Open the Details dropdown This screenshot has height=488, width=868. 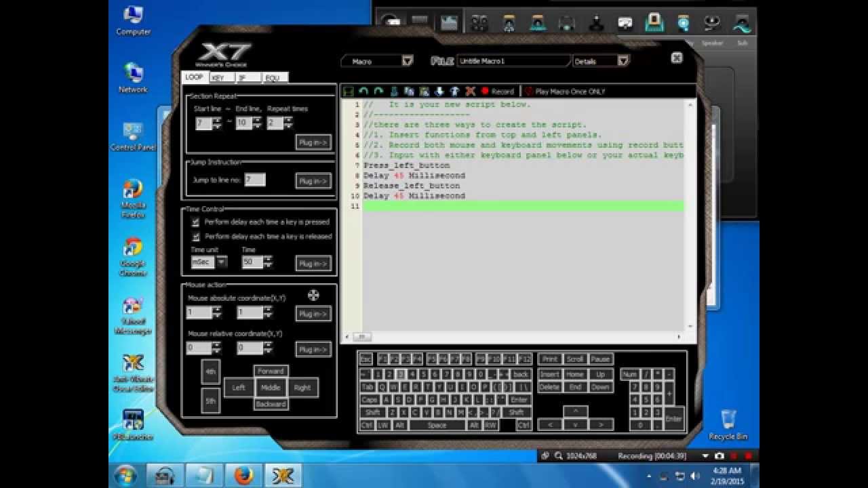[623, 61]
